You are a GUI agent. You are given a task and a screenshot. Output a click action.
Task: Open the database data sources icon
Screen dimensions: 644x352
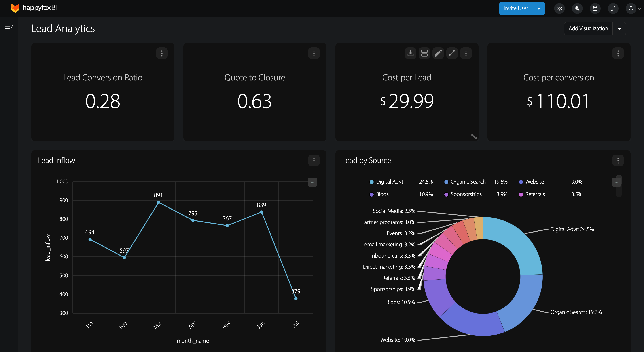595,8
